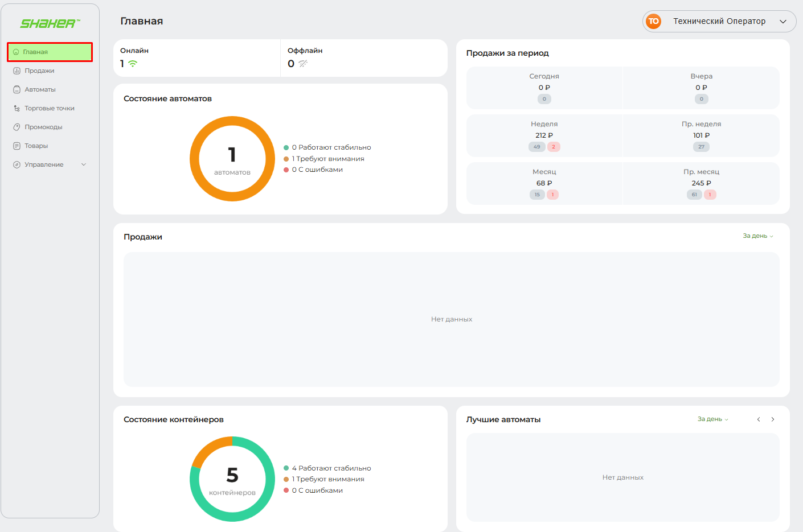Click the Неделя sales period card
The width and height of the screenshot is (803, 532).
[x=544, y=135]
